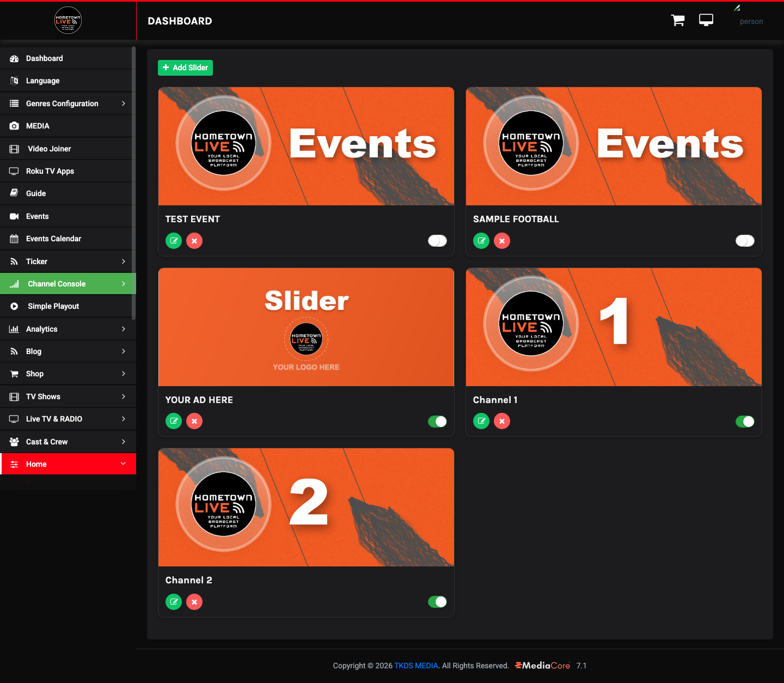Open the Channel 1 thumbnail image

coord(614,327)
